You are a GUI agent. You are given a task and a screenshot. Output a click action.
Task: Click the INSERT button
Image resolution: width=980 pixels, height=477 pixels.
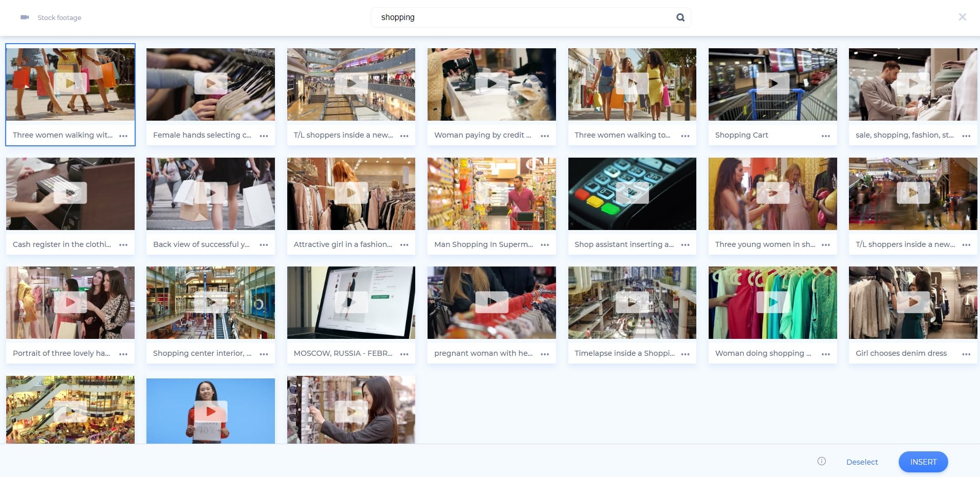[x=922, y=462]
